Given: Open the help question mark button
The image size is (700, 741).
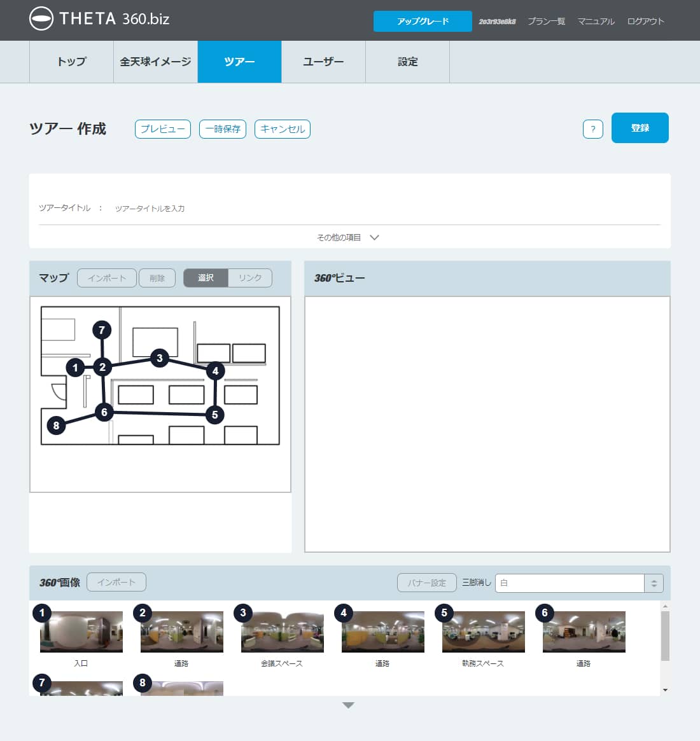Looking at the screenshot, I should pos(592,129).
